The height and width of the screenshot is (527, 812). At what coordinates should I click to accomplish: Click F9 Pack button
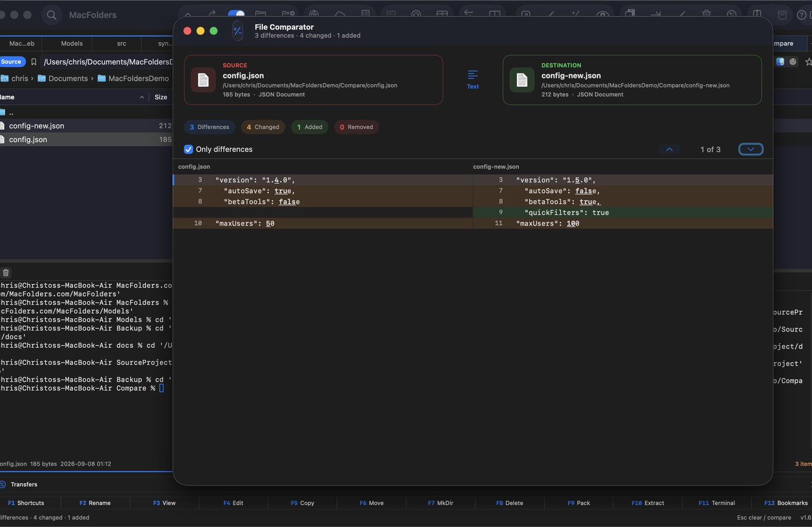click(x=578, y=503)
